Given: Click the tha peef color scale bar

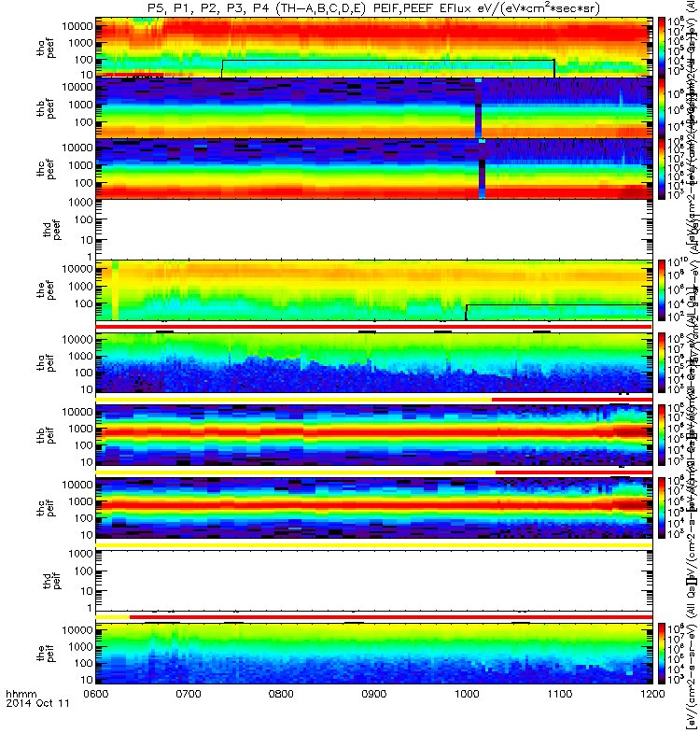Looking at the screenshot, I should click(x=662, y=47).
